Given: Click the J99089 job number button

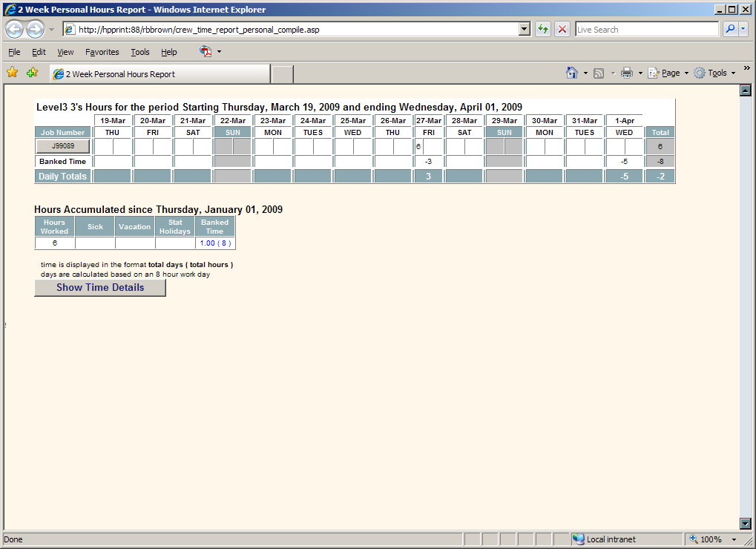Looking at the screenshot, I should point(63,146).
